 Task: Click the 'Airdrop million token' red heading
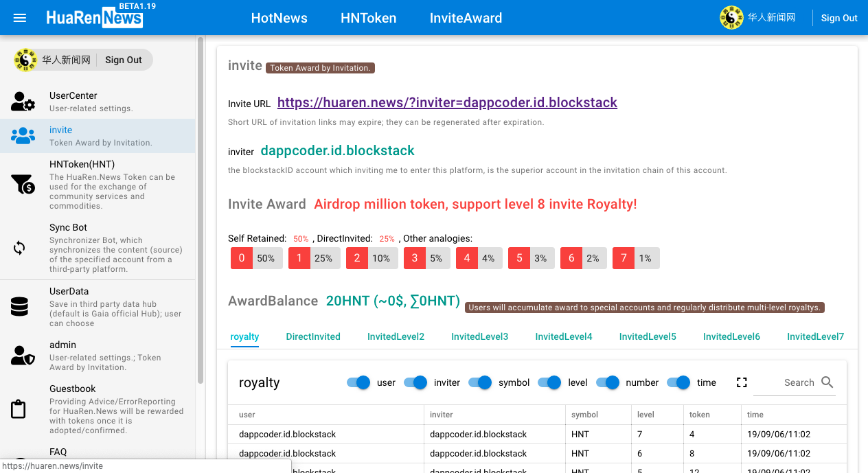tap(475, 204)
